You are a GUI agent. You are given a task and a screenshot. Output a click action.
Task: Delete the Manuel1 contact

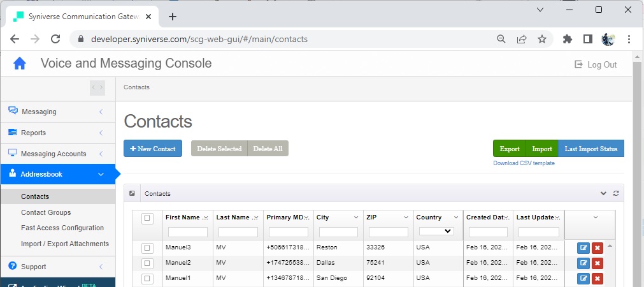click(x=597, y=278)
